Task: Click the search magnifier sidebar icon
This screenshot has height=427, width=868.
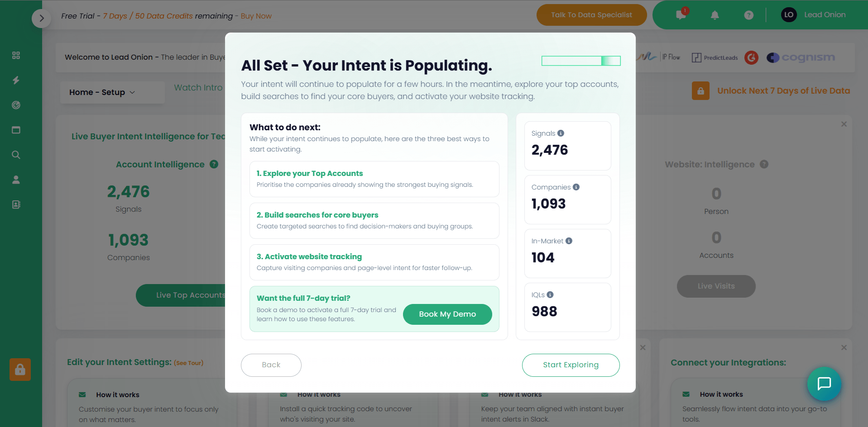Action: [x=16, y=155]
